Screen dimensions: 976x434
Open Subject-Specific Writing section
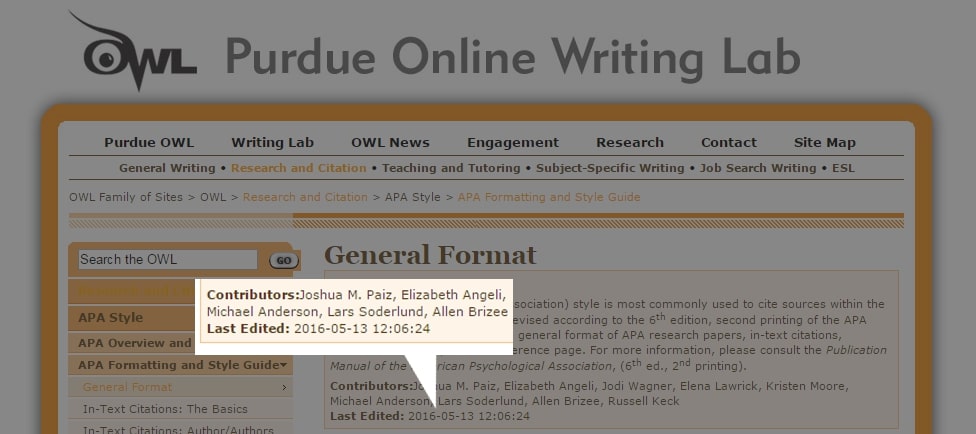click(610, 168)
